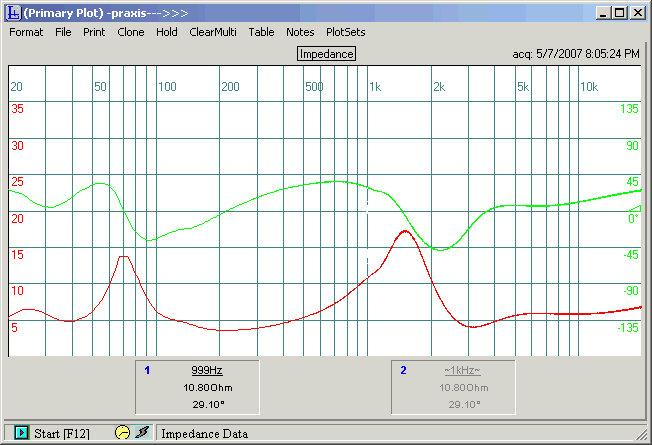Maximize the Primary Plot window
Viewport: 652px width, 445px height.
[x=620, y=12]
